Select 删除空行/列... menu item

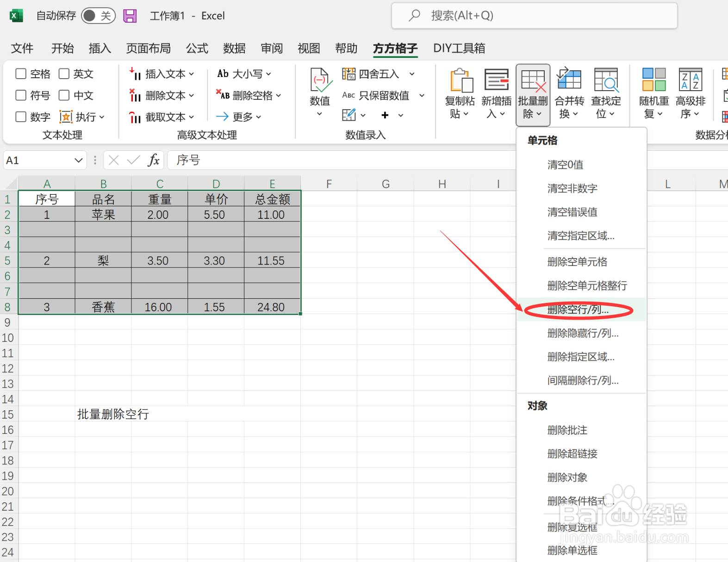582,309
